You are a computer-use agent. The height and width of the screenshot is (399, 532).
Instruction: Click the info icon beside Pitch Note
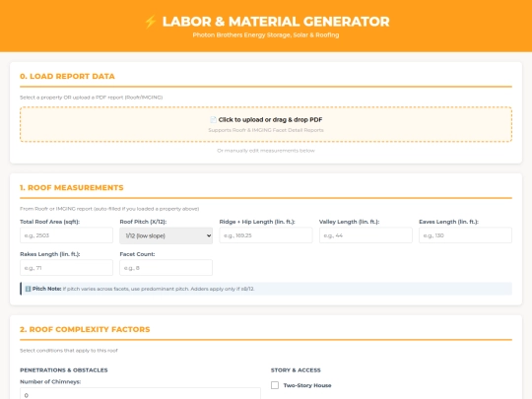click(28, 289)
